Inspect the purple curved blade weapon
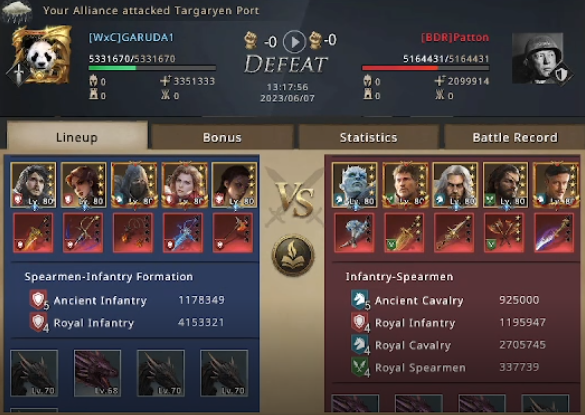This screenshot has width=585, height=415. point(554,233)
